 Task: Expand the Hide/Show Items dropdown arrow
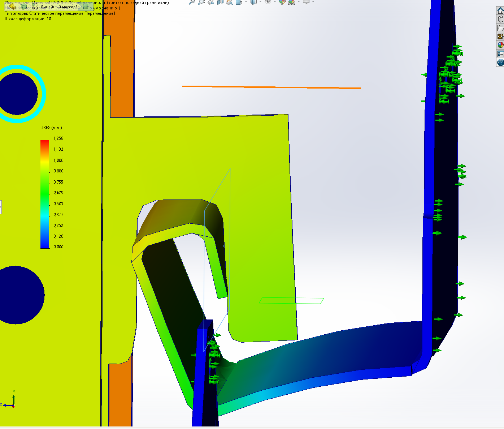tap(275, 2)
